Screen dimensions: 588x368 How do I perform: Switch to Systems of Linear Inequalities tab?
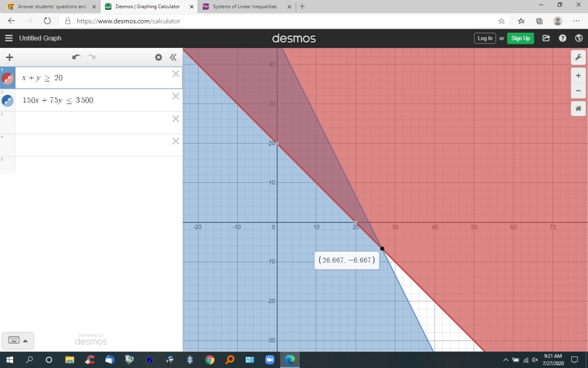coord(245,6)
